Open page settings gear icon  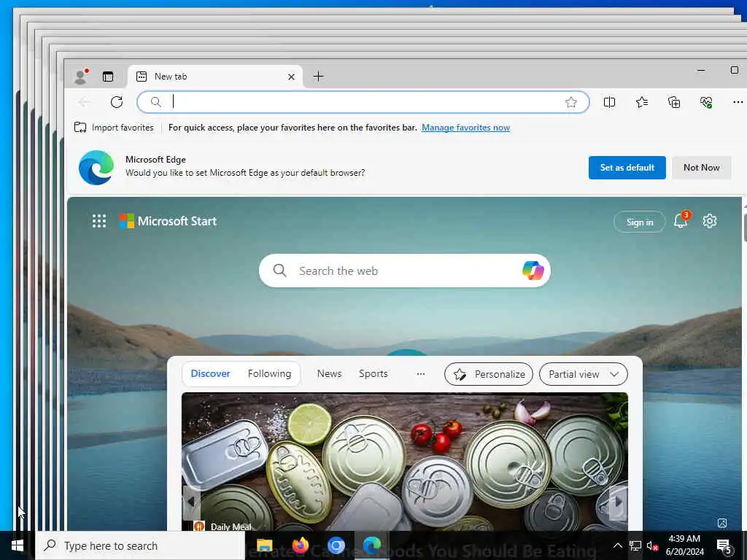point(709,221)
